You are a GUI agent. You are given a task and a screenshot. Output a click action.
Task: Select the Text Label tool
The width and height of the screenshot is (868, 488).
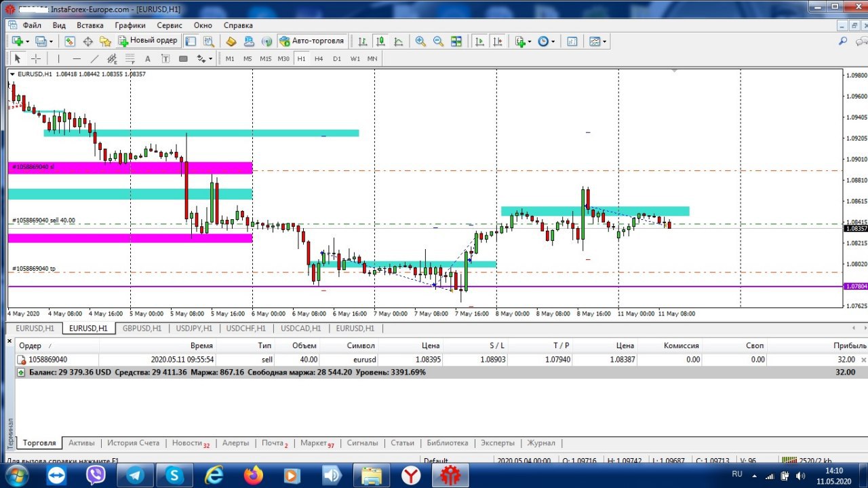click(165, 58)
